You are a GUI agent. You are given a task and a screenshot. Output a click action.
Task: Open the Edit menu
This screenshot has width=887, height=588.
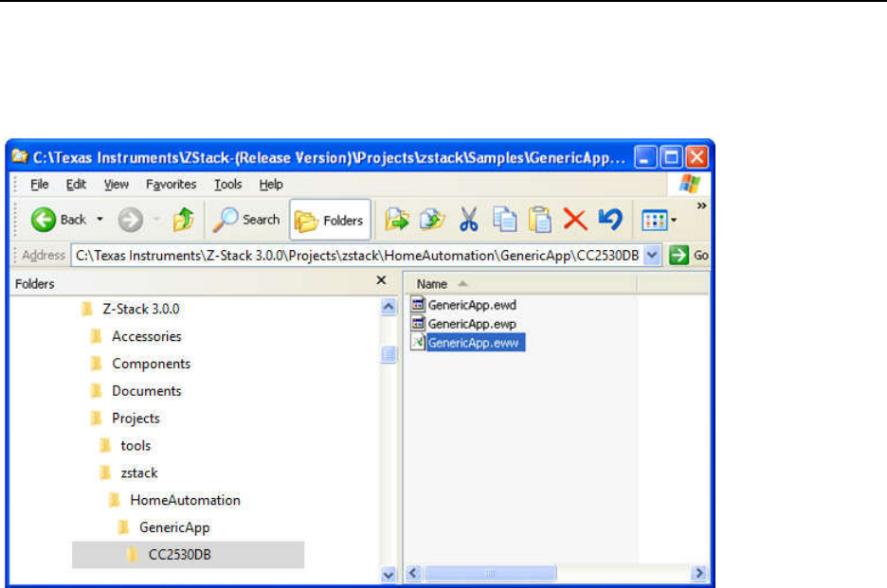[x=76, y=185]
